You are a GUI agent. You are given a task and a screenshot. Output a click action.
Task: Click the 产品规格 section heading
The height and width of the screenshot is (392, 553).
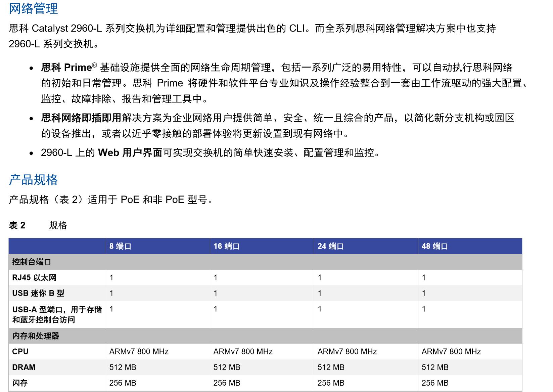[x=33, y=180]
